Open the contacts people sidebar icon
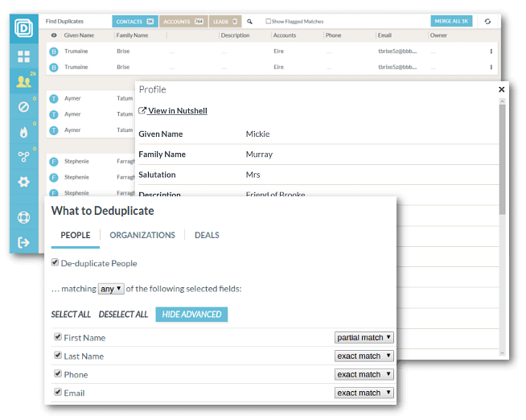The width and height of the screenshot is (526, 420). click(x=23, y=81)
